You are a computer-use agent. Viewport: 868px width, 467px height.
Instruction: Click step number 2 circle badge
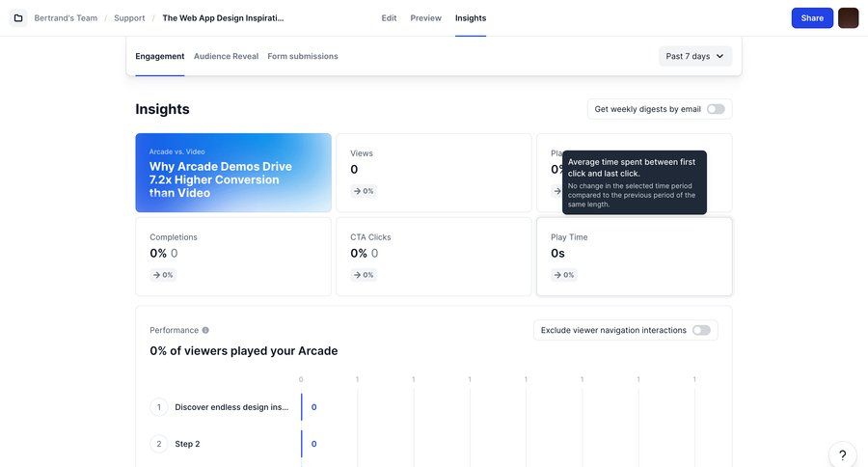159,444
